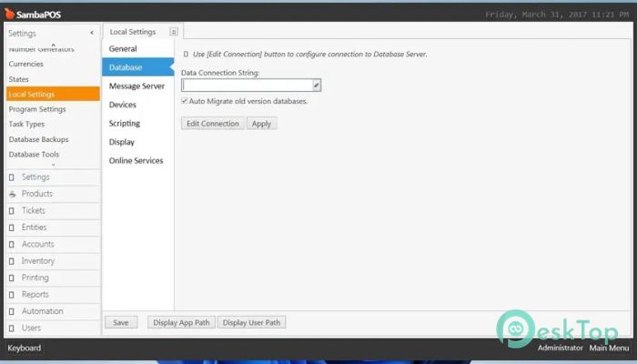This screenshot has width=637, height=364.
Task: Click Display User Path button
Action: point(251,322)
